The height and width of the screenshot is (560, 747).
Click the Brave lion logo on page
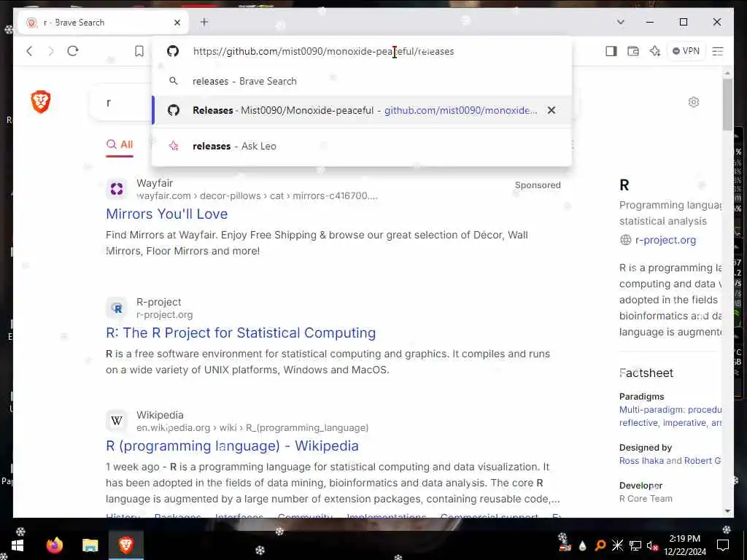41,102
